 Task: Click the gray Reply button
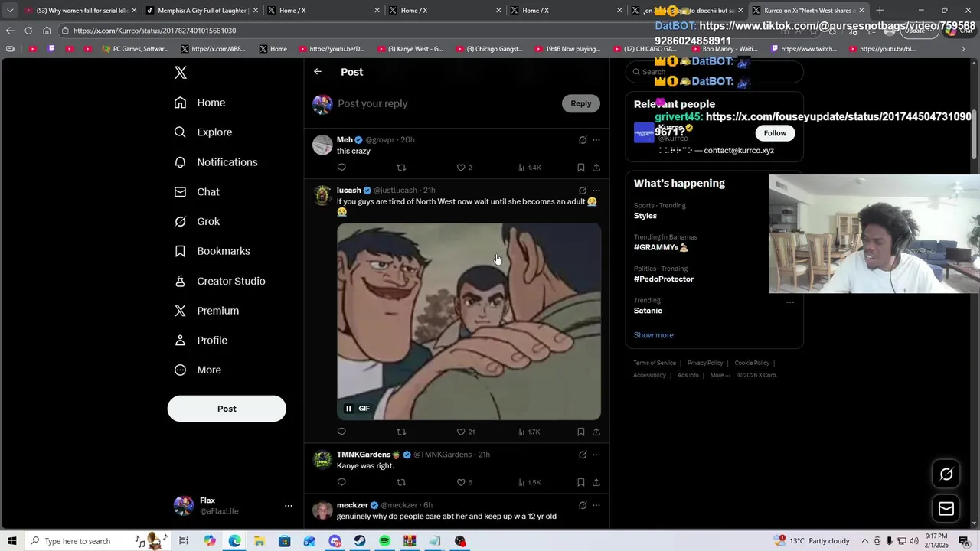coord(580,103)
